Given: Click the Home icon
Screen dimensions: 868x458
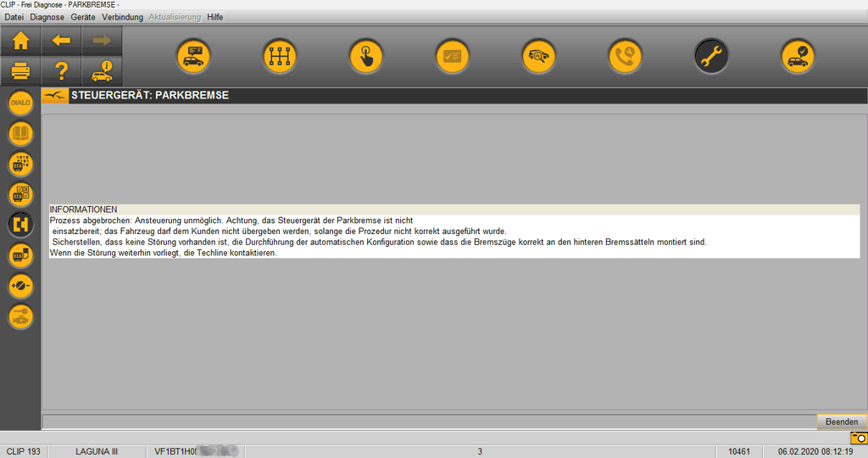Looking at the screenshot, I should click(x=20, y=40).
